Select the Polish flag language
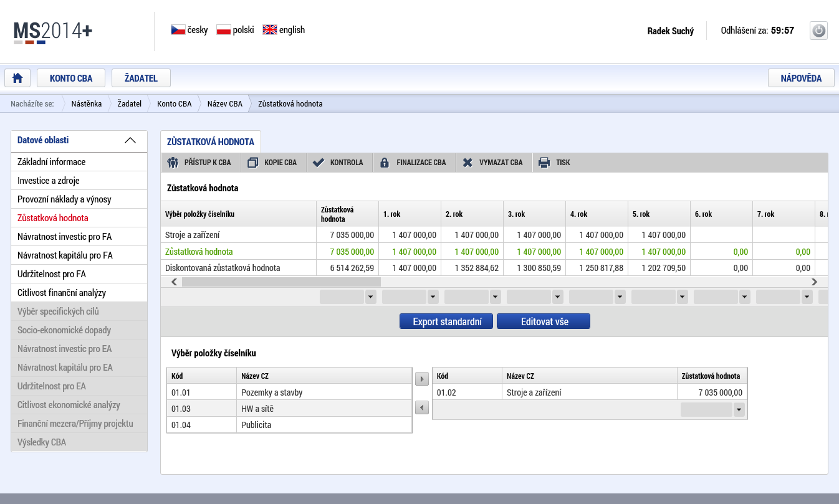 [224, 30]
